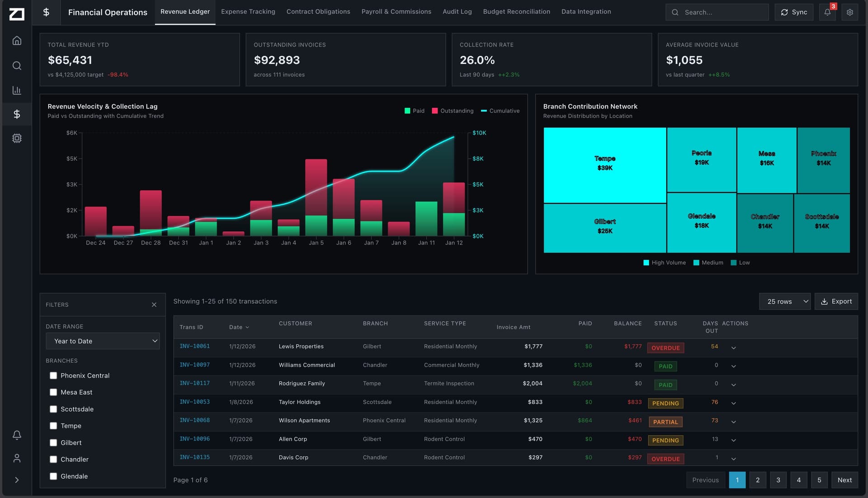This screenshot has width=868, height=498.
Task: Enable the Scottsdale branch filter
Action: tap(53, 409)
